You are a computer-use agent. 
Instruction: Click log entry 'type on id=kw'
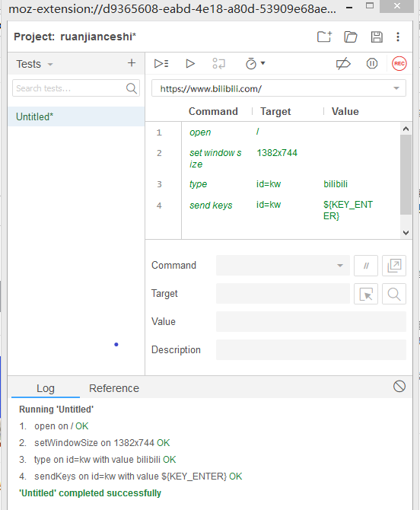click(97, 460)
